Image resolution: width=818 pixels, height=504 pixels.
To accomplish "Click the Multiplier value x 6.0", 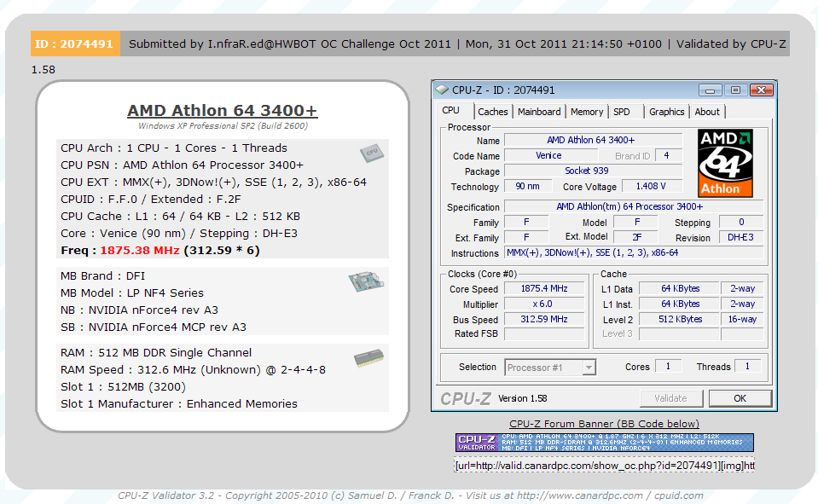I will point(544,304).
